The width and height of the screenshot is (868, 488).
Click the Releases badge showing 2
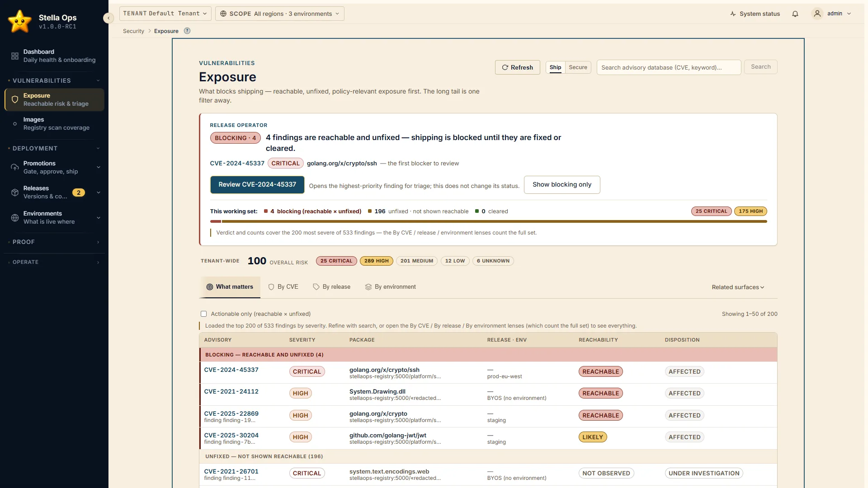pos(79,192)
